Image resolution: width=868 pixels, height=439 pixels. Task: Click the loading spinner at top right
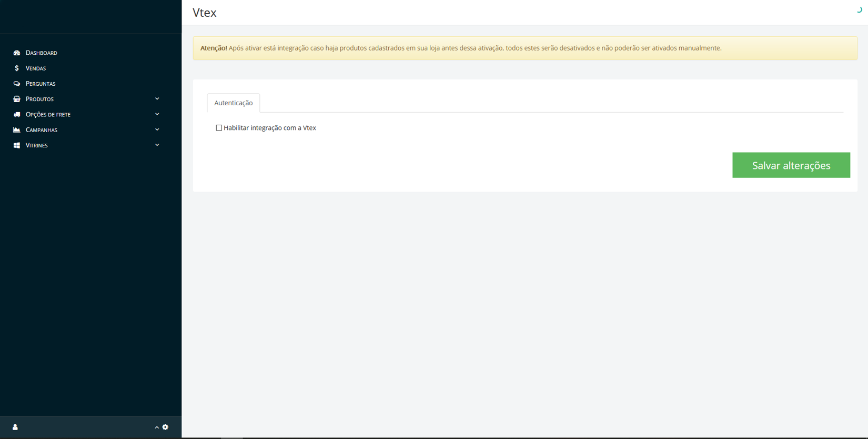tap(859, 9)
